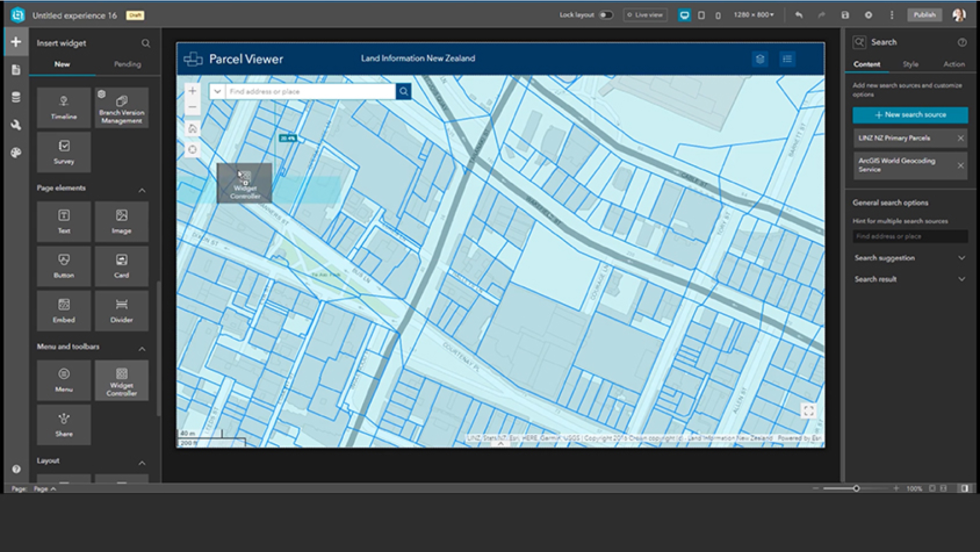Click the Publish button
980x552 pixels.
[924, 15]
